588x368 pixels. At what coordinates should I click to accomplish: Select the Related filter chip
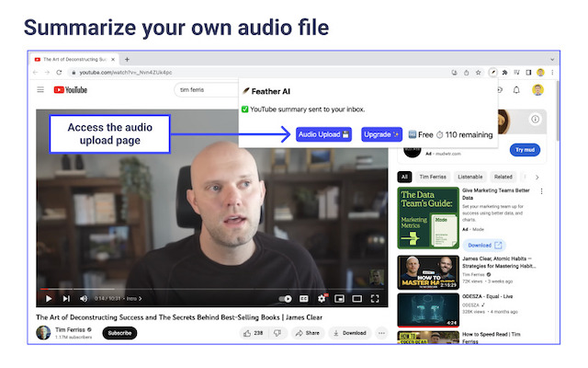pos(503,177)
